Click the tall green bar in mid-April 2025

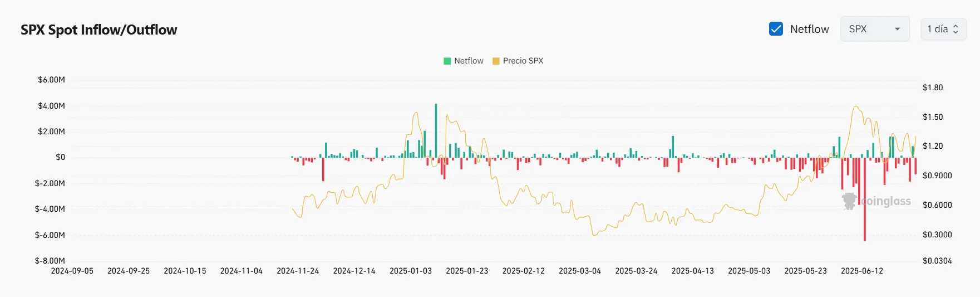[x=673, y=147]
